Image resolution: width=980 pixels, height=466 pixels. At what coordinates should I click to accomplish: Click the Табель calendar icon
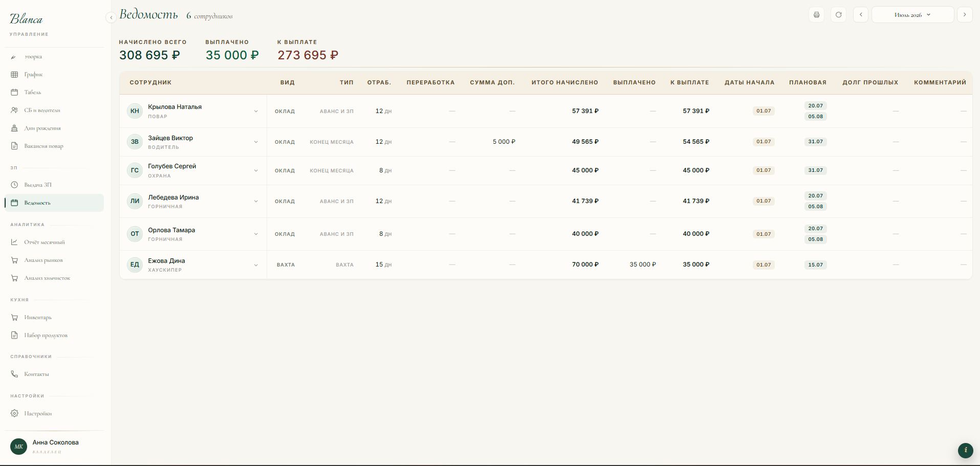[x=14, y=93]
